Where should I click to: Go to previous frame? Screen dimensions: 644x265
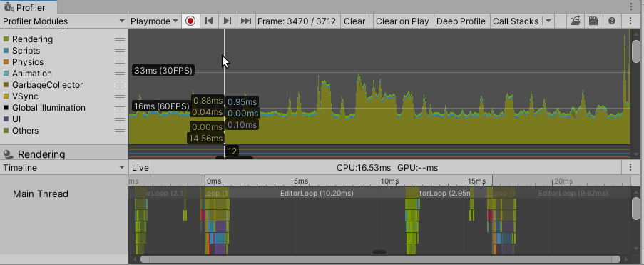(x=209, y=21)
